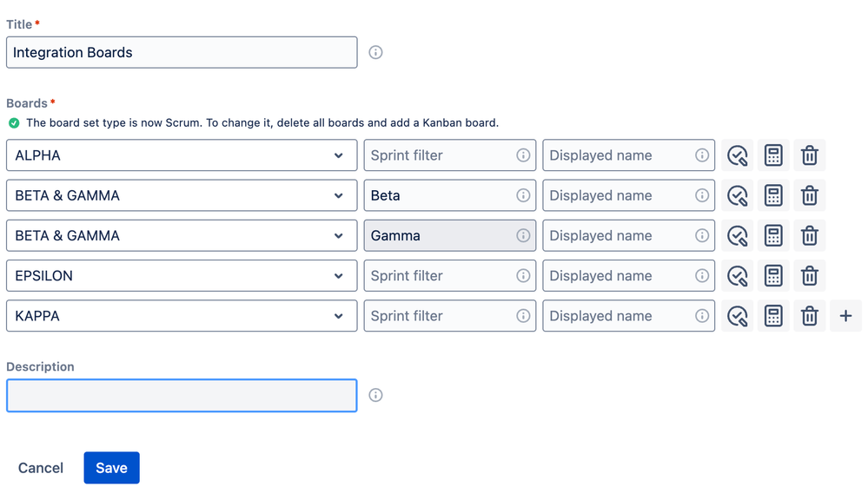Click Sprint filter field in KAPPA row
The height and width of the screenshot is (500, 868).
[439, 316]
